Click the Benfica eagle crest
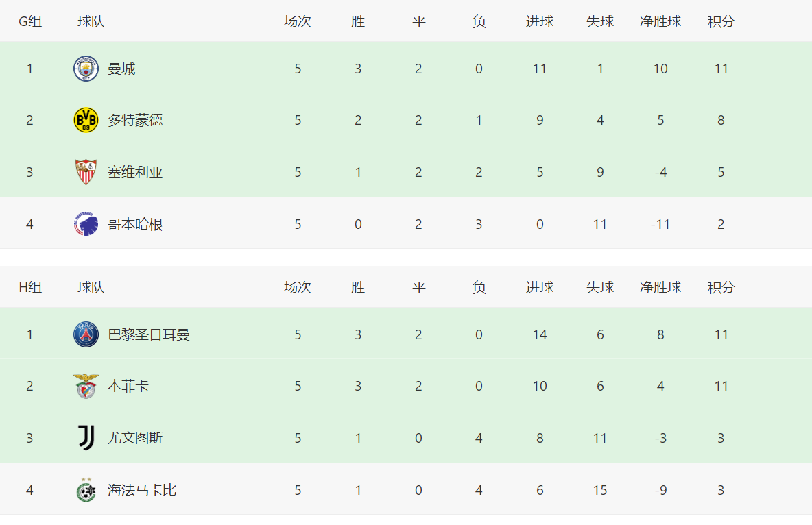The width and height of the screenshot is (812, 525). coord(86,387)
